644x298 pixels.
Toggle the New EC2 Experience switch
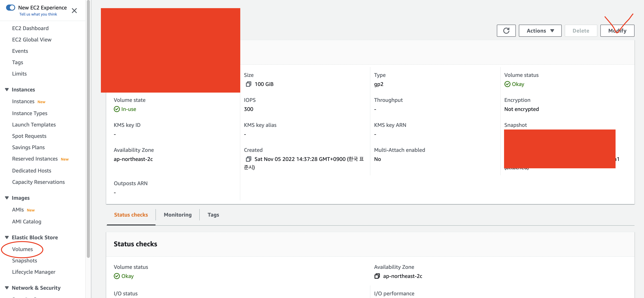pos(10,8)
